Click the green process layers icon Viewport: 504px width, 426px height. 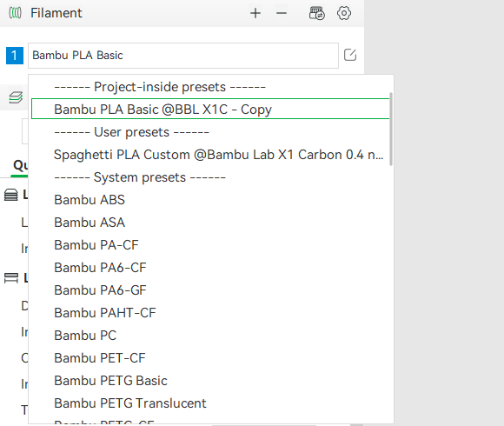coord(16,97)
